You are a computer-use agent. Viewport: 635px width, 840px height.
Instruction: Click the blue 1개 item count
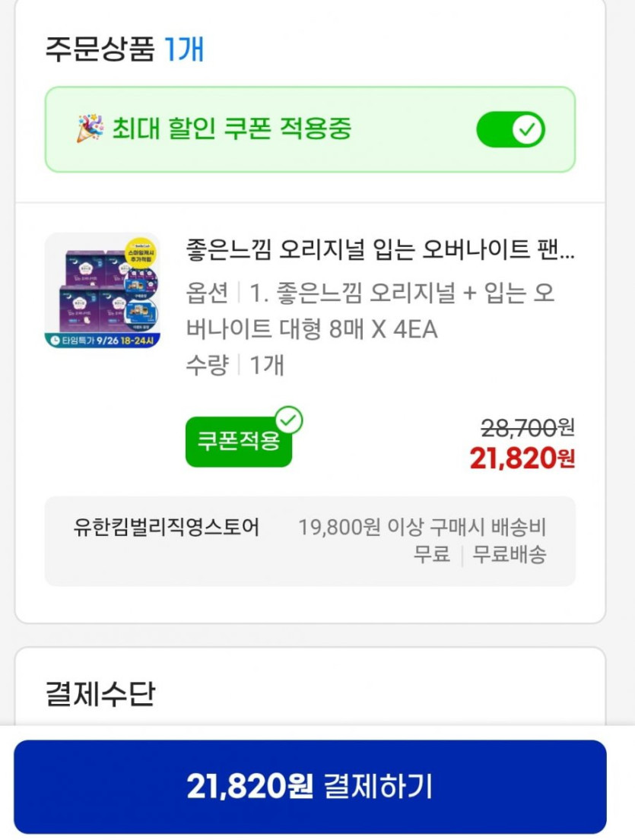[x=184, y=49]
